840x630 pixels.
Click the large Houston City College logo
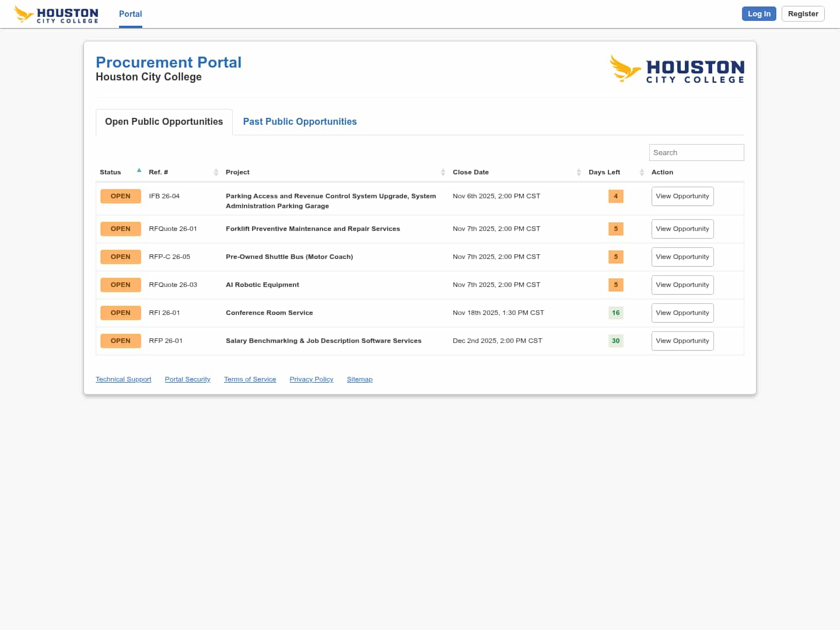(677, 69)
